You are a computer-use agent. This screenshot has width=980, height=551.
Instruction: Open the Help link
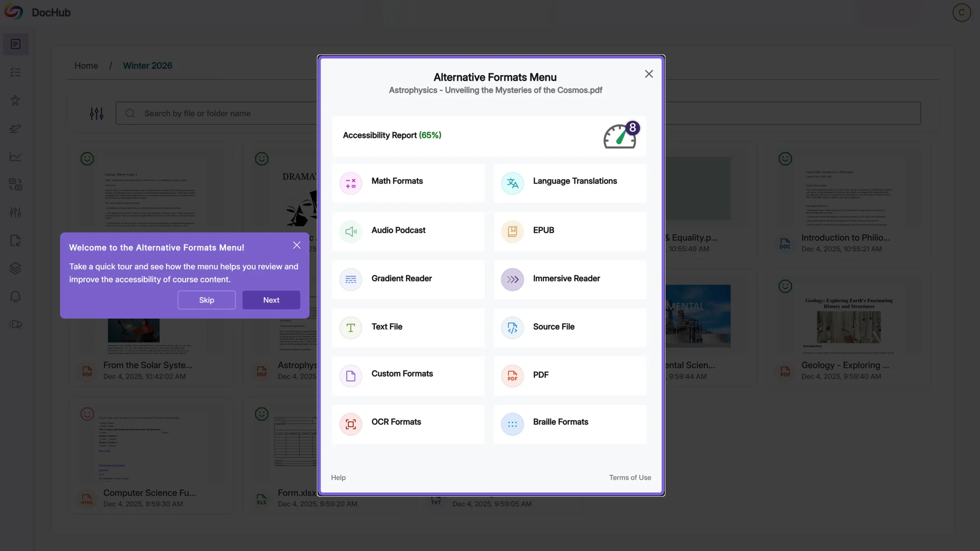click(x=338, y=478)
